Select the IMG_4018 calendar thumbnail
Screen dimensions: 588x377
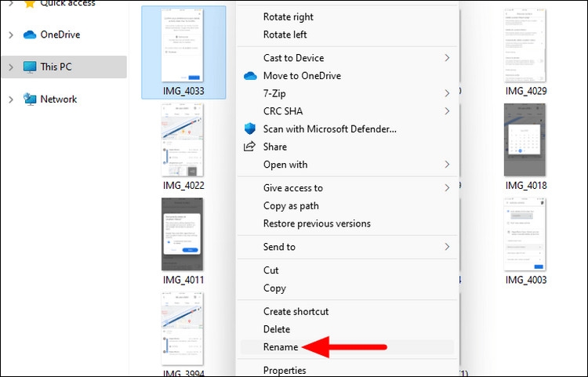[x=524, y=140]
